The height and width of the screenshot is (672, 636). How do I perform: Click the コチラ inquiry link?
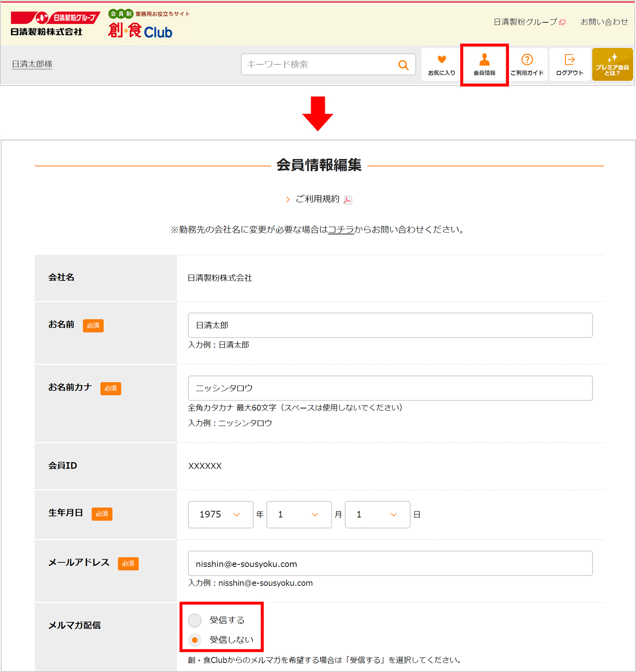341,230
